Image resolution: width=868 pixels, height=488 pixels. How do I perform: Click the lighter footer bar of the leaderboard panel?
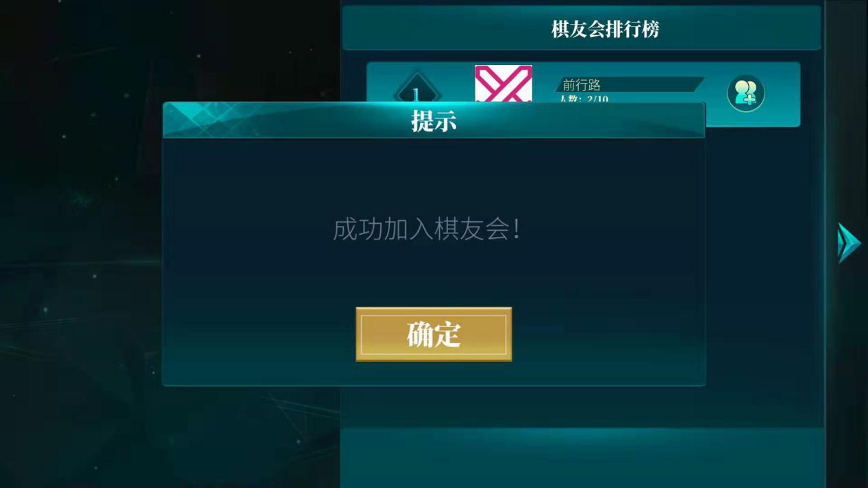tap(582, 457)
